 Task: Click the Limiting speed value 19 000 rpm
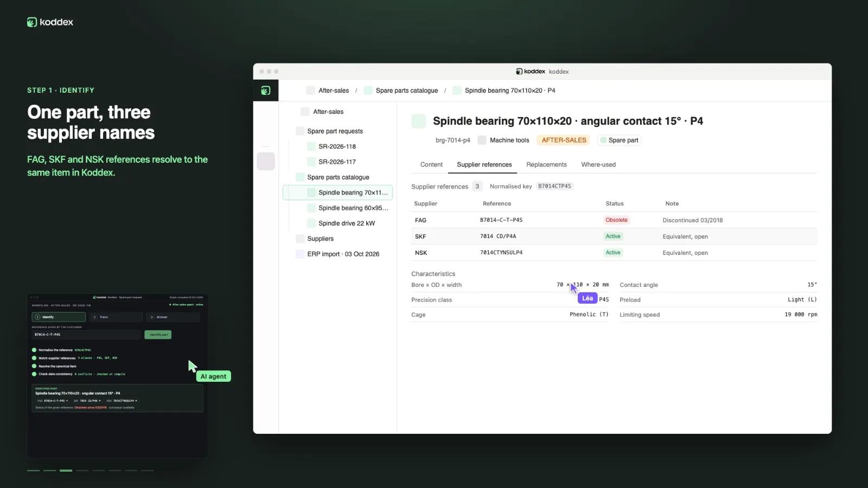point(801,314)
